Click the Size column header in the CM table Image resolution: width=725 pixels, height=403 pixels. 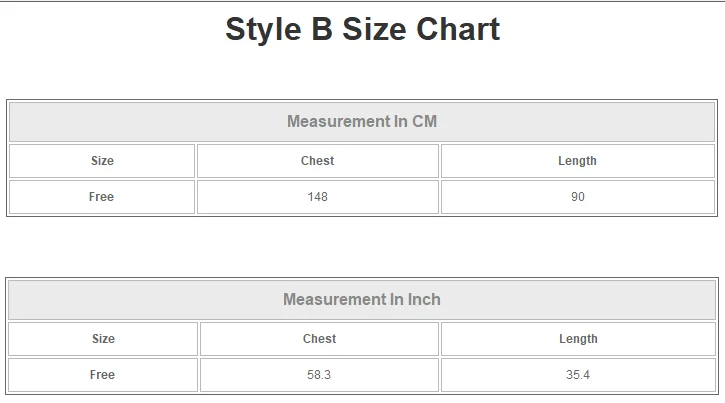(x=102, y=161)
